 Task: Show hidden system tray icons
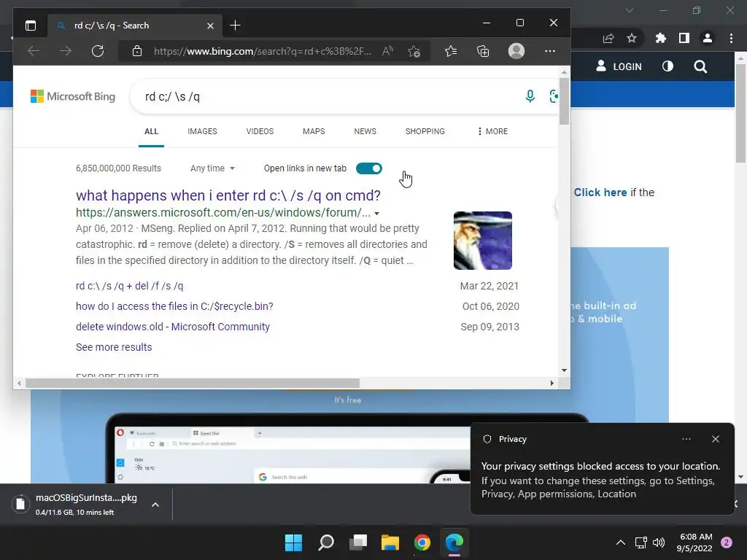[x=620, y=542]
